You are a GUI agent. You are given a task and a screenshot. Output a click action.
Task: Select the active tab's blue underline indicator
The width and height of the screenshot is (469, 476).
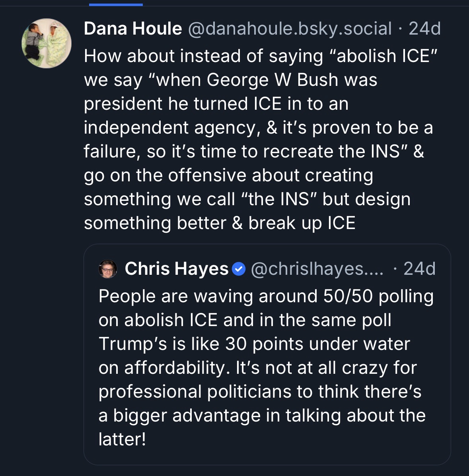tap(116, 5)
